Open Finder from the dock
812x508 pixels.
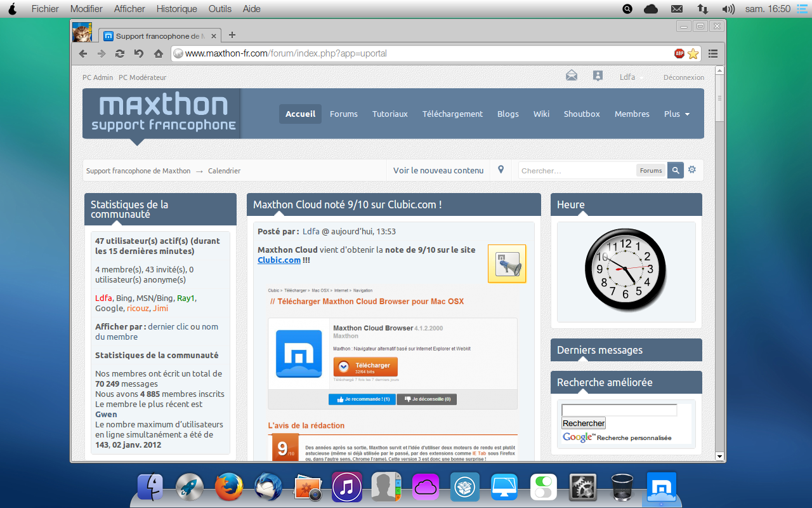[x=150, y=488]
